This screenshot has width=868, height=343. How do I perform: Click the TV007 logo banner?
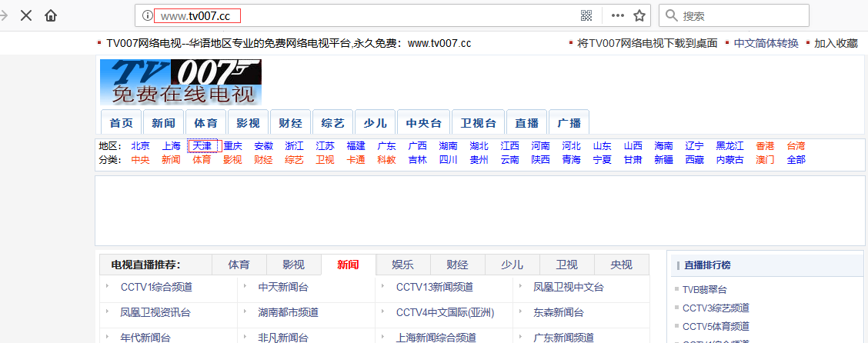click(180, 82)
